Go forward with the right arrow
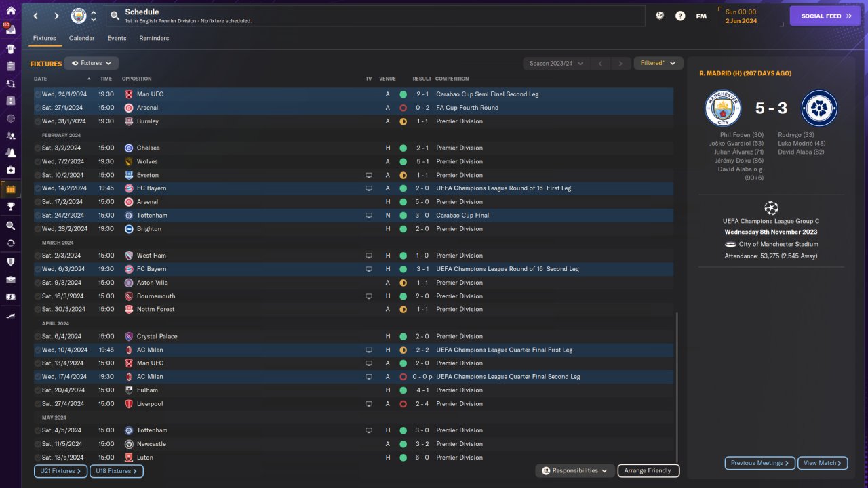Image resolution: width=868 pixels, height=488 pixels. point(56,16)
